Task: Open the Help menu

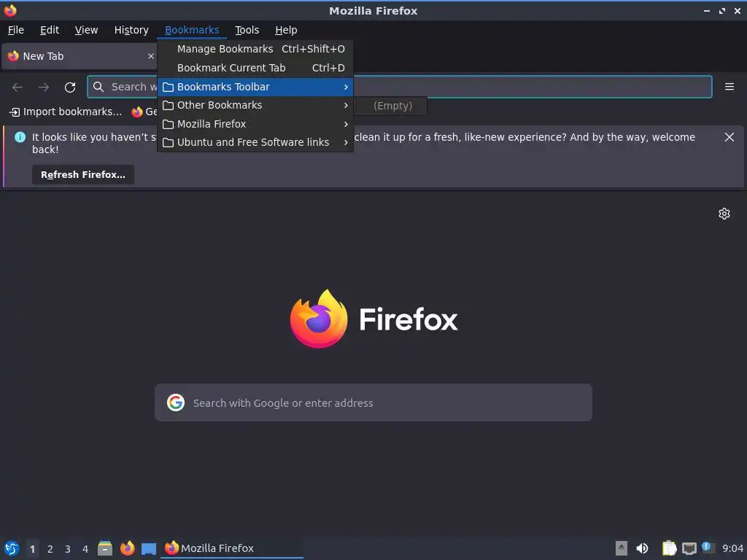Action: [x=286, y=30]
